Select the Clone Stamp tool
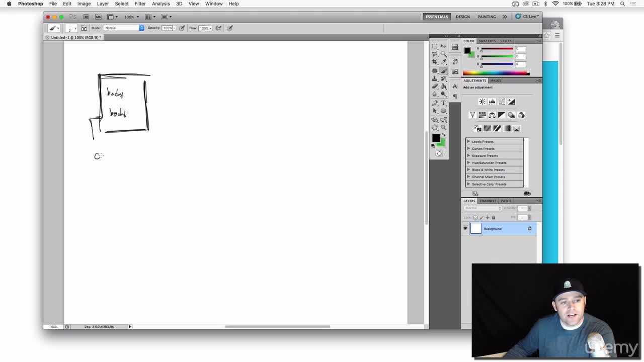Viewport: 644px width, 362px height. [435, 78]
